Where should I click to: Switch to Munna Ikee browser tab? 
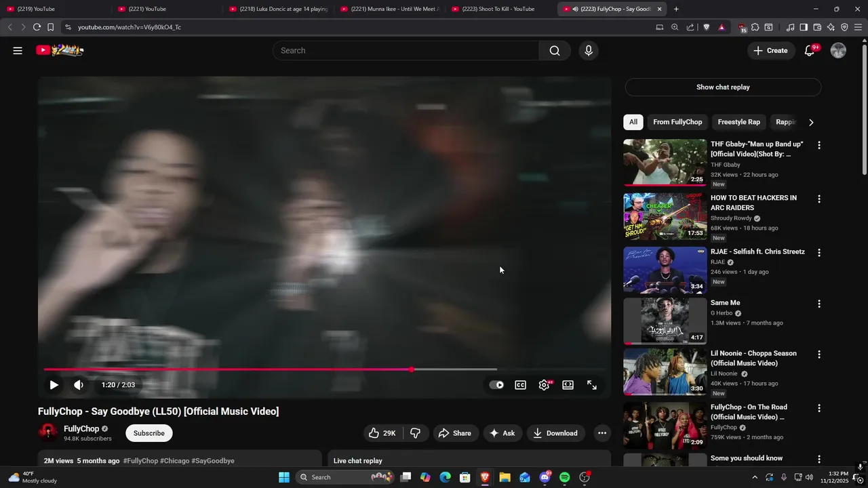390,9
